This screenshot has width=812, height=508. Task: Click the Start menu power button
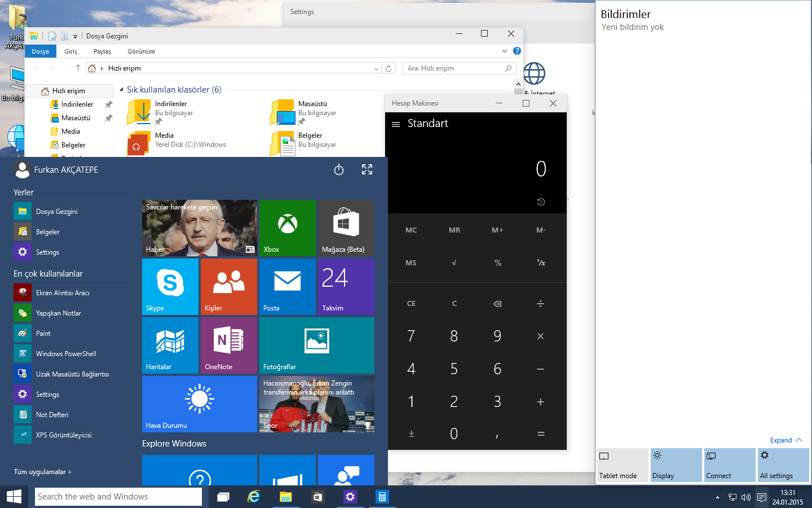click(x=339, y=169)
